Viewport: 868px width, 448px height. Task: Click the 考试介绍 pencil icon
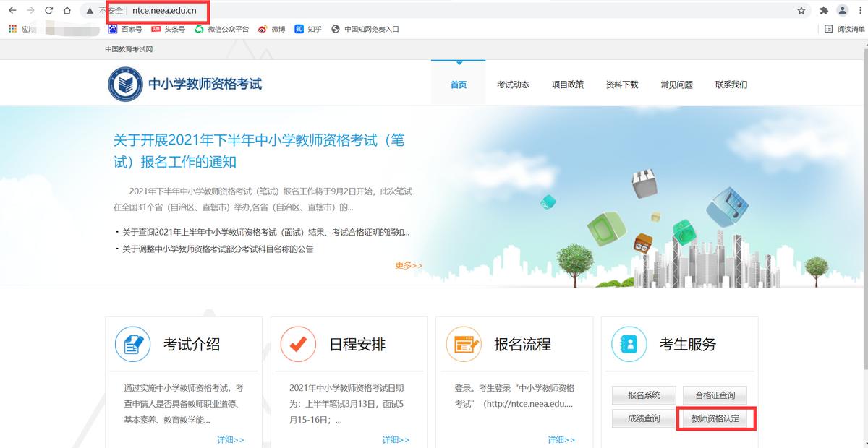132,344
